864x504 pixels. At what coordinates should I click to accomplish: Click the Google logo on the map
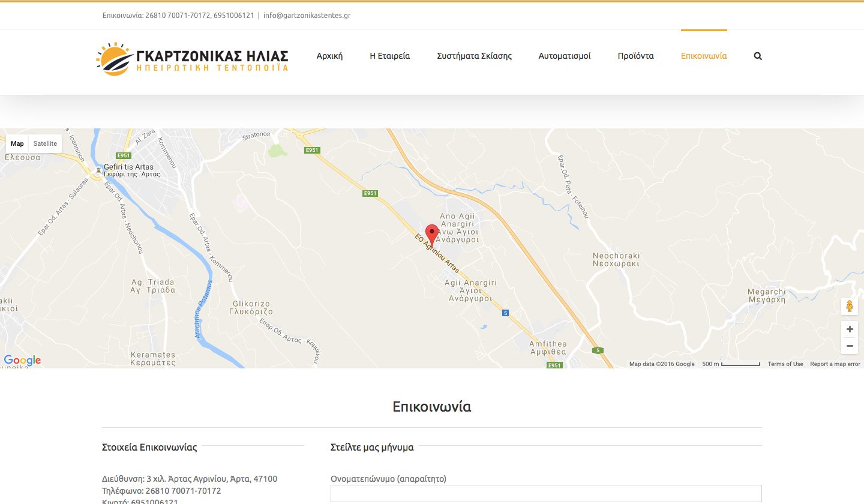pos(22,360)
